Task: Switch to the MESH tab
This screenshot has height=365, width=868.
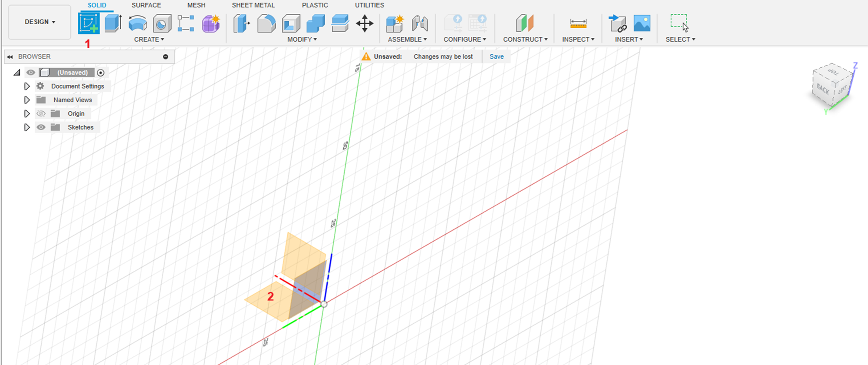Action: [x=196, y=5]
